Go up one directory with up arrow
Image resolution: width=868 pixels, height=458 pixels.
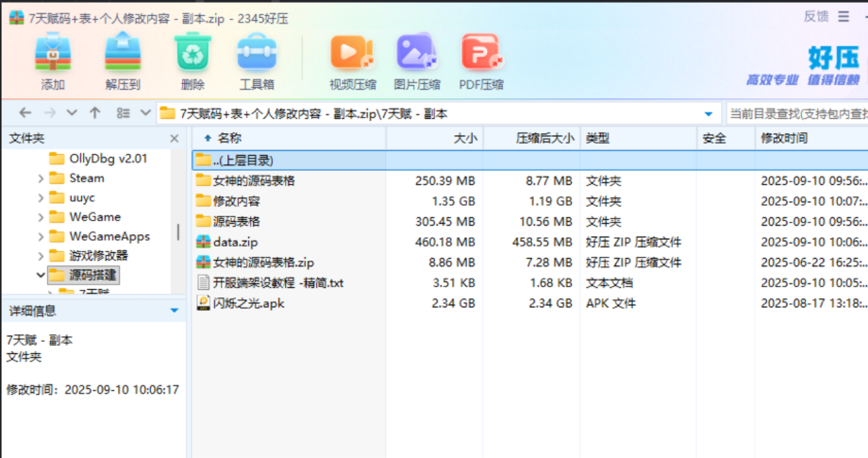pos(95,113)
